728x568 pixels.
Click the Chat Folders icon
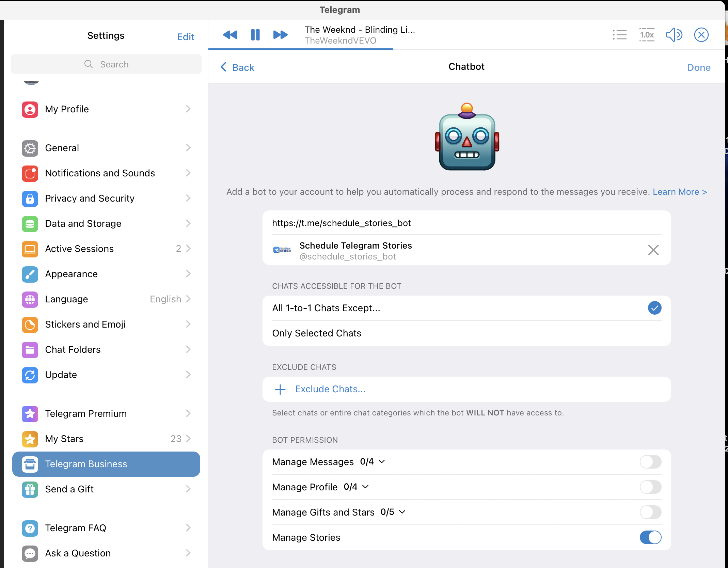click(30, 350)
